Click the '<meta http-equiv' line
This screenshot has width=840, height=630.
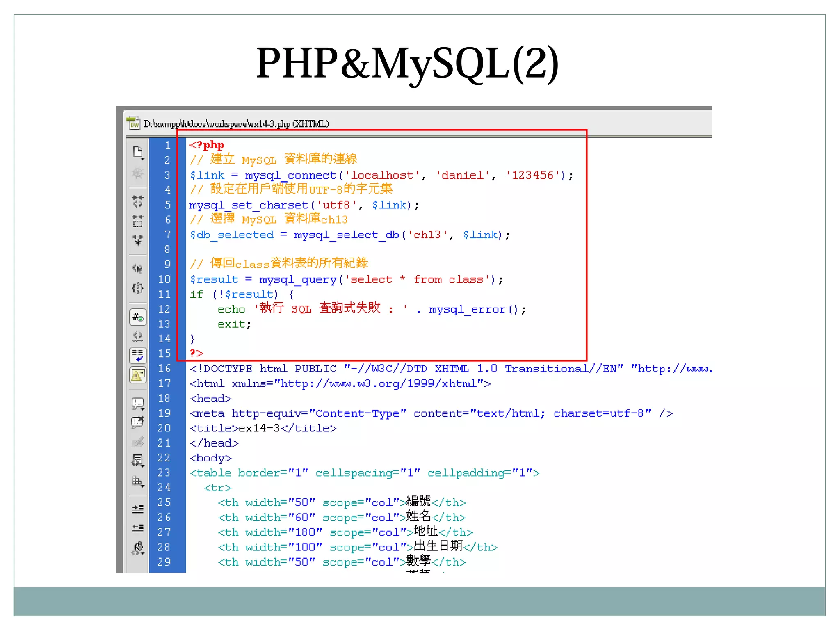click(431, 413)
